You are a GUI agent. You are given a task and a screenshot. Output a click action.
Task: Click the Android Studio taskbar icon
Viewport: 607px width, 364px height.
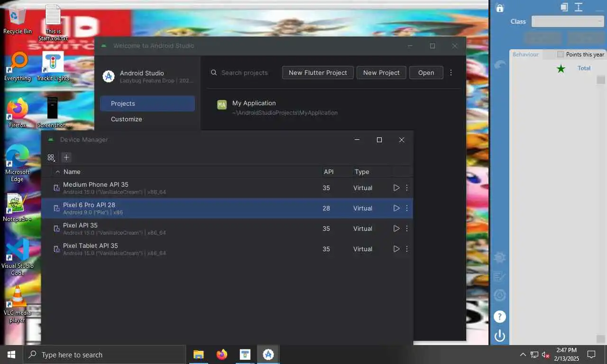[x=268, y=355]
